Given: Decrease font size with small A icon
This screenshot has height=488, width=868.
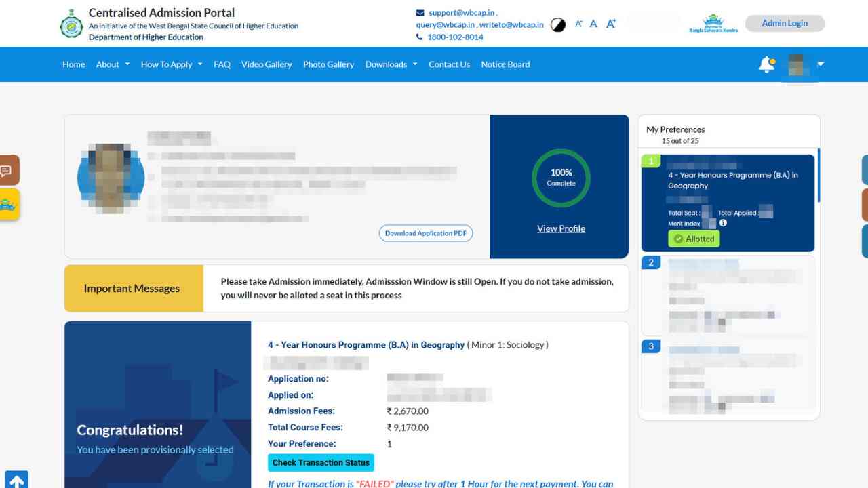Looking at the screenshot, I should tap(578, 24).
